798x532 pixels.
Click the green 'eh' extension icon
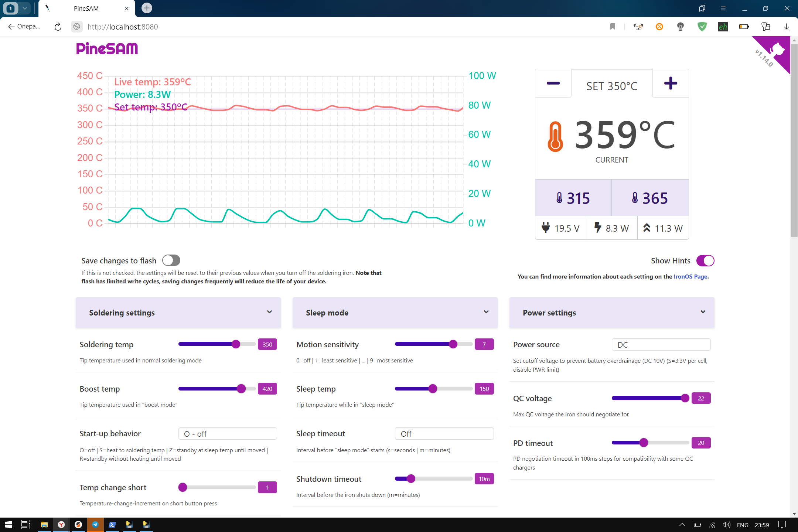pyautogui.click(x=723, y=27)
